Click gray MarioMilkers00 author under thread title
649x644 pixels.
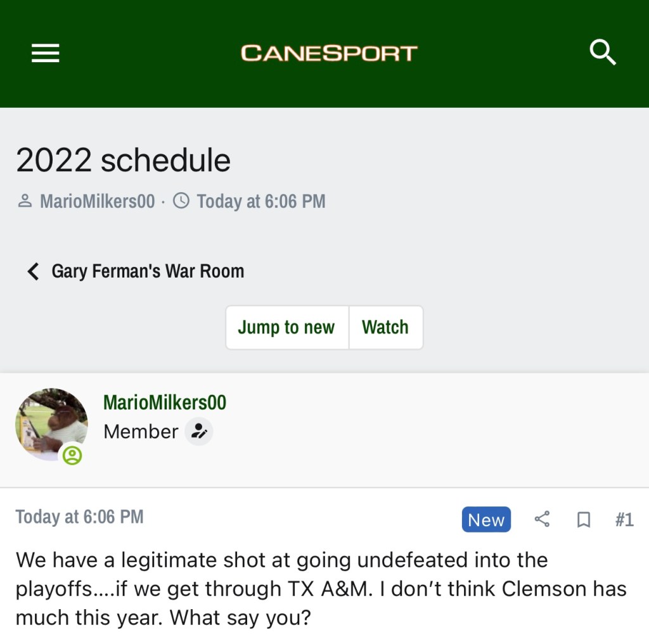97,202
